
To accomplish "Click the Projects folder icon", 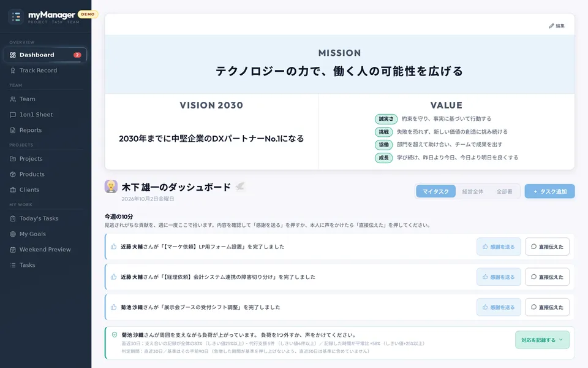I will tap(13, 158).
